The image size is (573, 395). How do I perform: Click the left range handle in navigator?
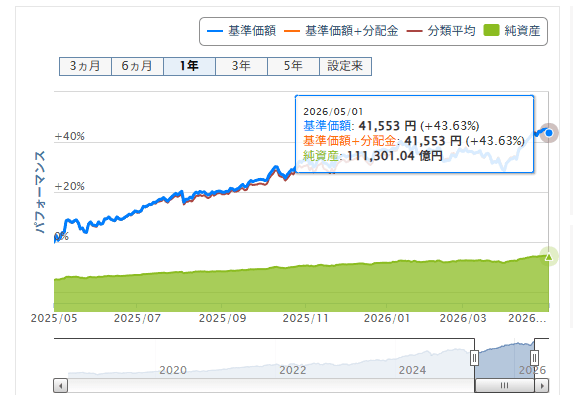tap(474, 358)
